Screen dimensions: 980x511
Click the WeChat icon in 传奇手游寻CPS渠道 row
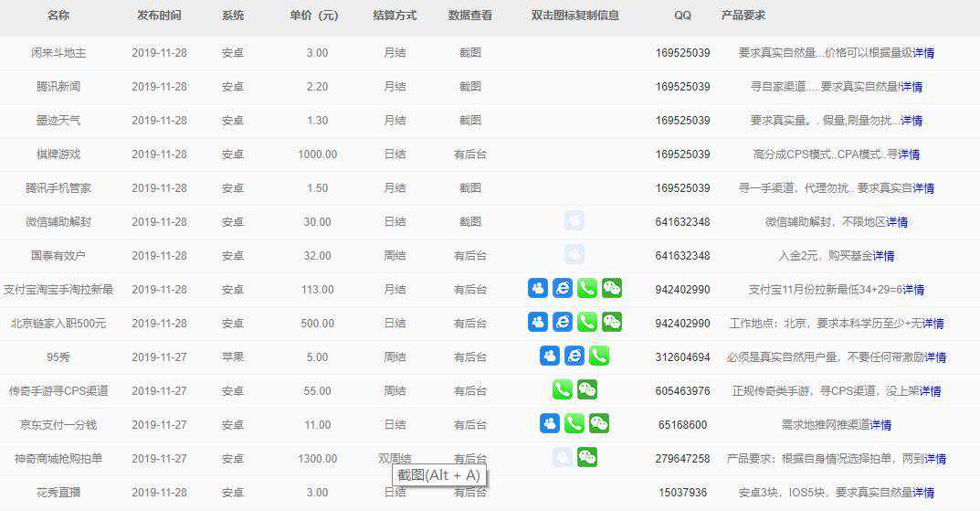coord(587,390)
